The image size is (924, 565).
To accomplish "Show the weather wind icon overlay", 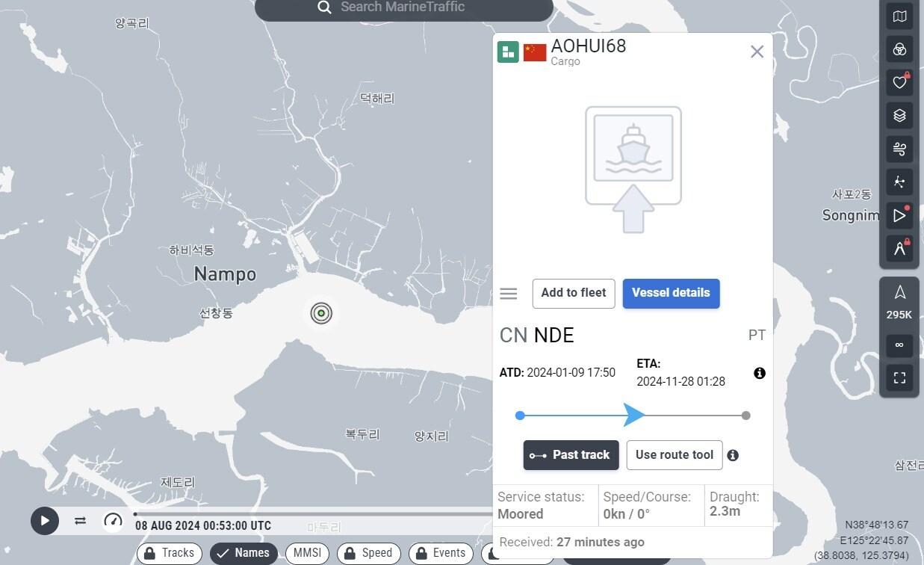I will coord(899,149).
